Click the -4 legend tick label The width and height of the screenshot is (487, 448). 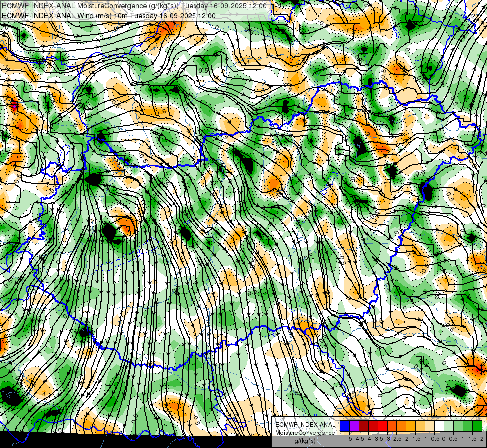tap(368, 439)
